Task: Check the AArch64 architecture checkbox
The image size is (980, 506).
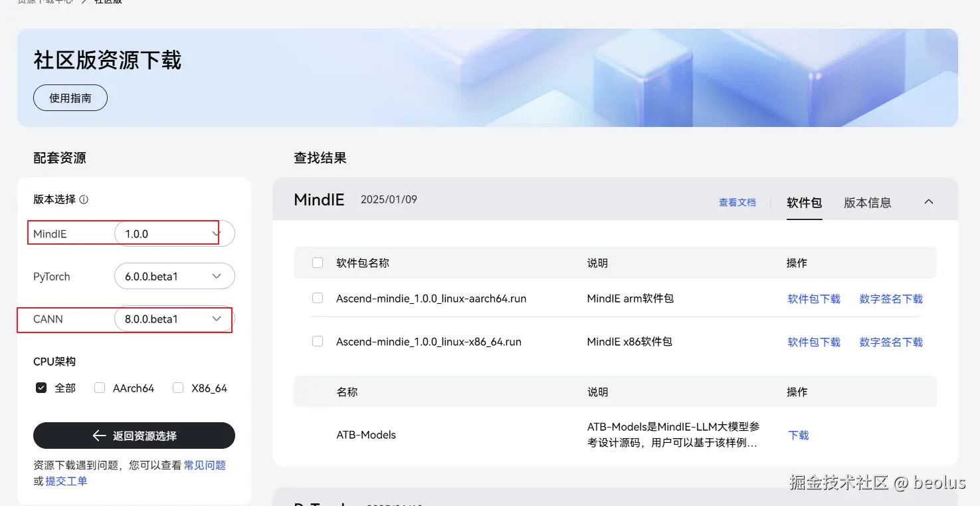Action: [100, 388]
